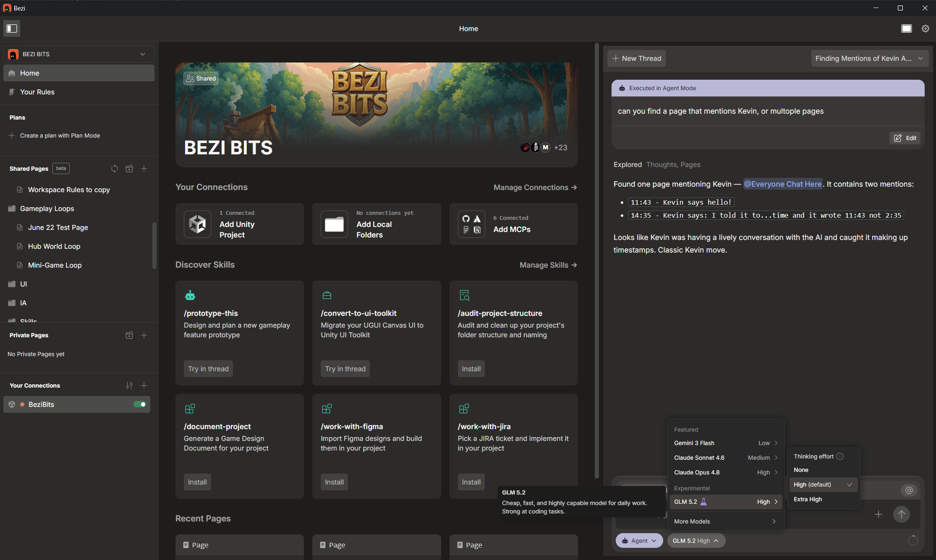
Task: Click Try in thread for convert-to-ui-toolkit
Action: click(x=345, y=369)
